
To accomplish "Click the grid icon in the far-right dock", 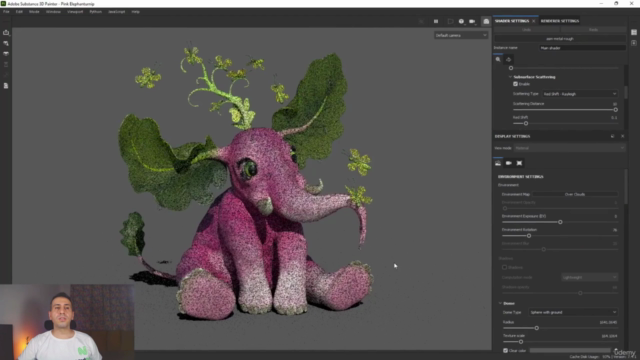I will [x=634, y=32].
